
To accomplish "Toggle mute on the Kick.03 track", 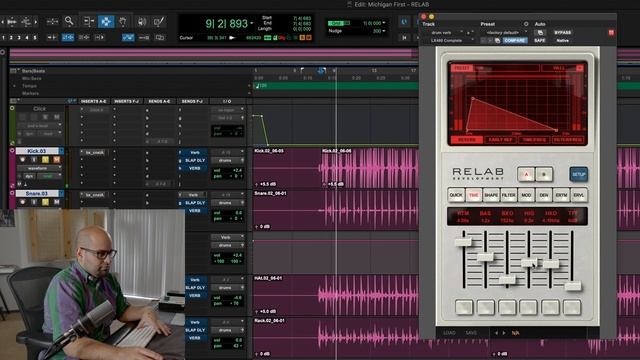I will click(x=56, y=160).
